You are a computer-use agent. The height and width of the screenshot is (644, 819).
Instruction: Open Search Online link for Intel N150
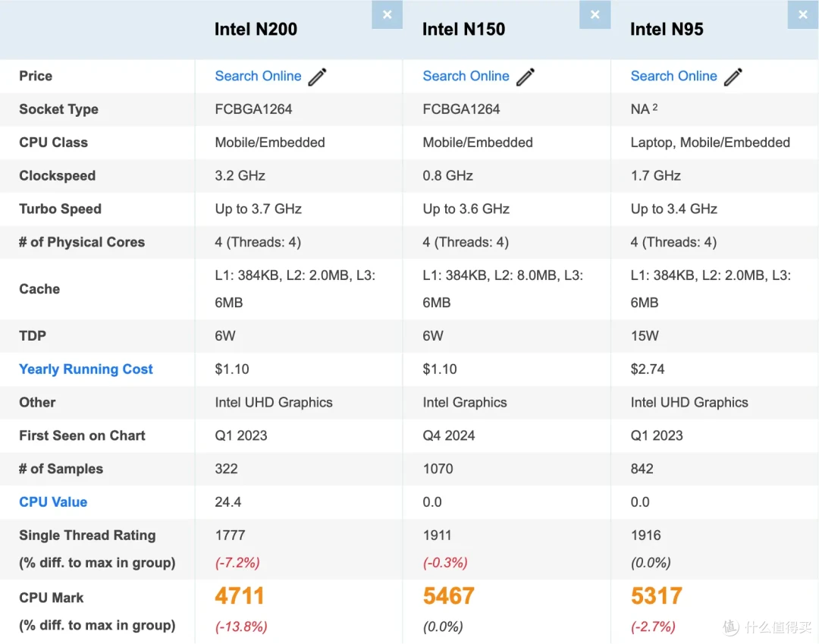click(x=466, y=77)
